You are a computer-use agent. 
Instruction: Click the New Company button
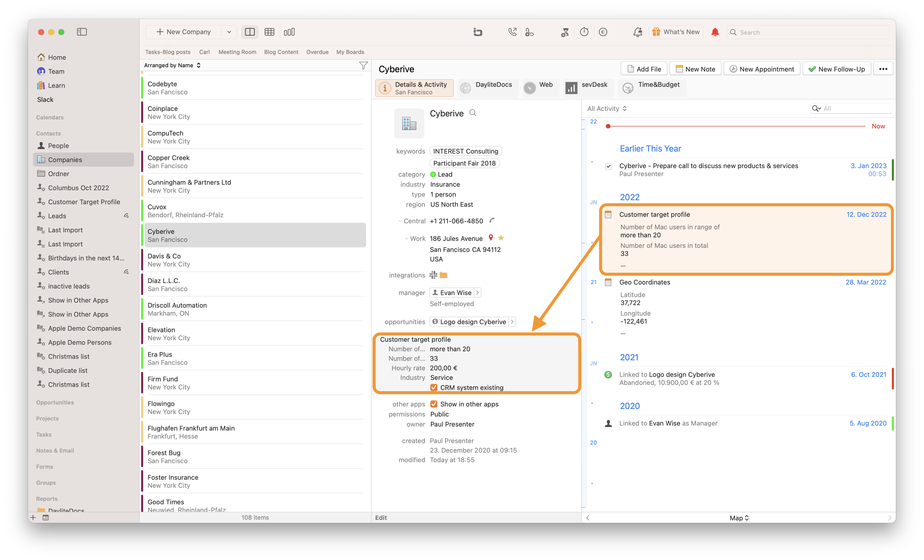click(183, 32)
